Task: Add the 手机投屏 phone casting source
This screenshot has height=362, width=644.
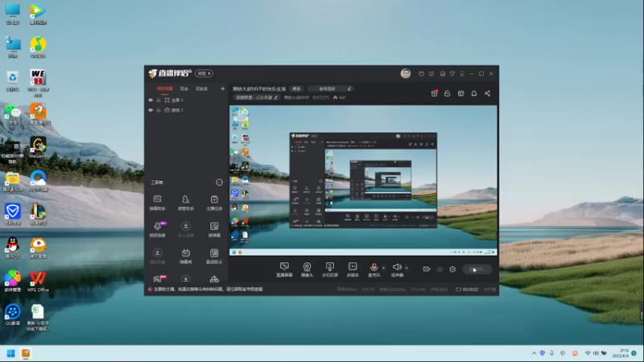Action: point(329,269)
